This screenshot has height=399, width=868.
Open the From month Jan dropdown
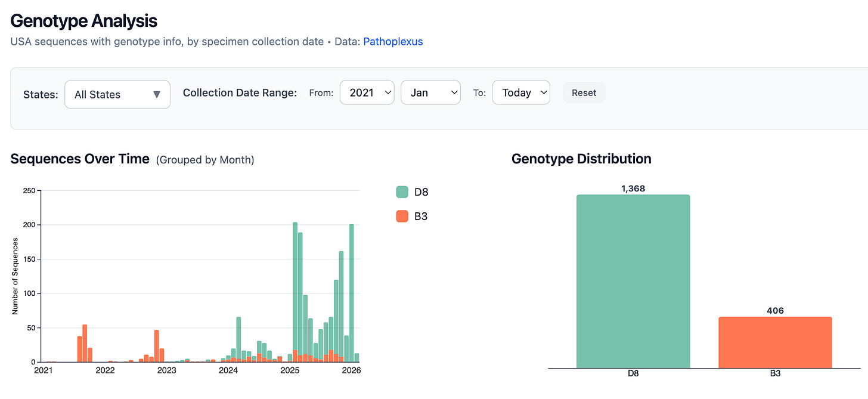(x=430, y=92)
